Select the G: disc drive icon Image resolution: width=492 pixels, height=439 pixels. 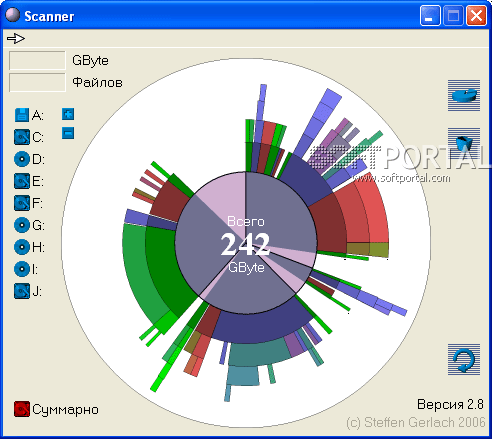tap(22, 225)
